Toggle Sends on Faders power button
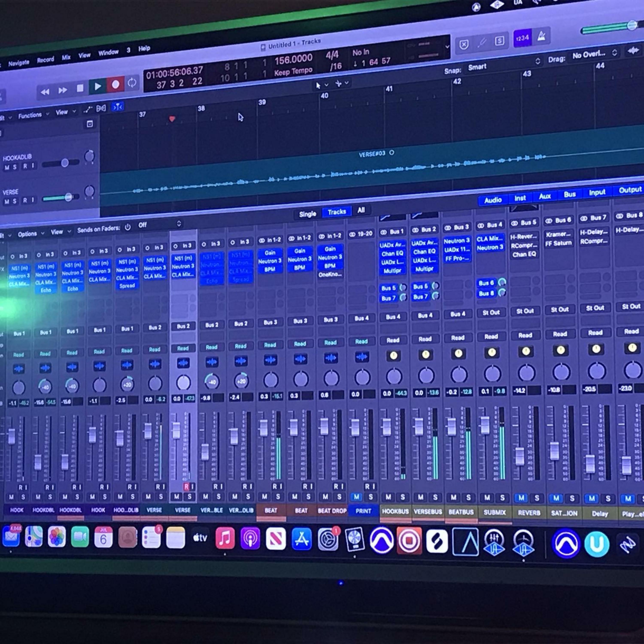Screen dimensions: 644x644 [128, 227]
